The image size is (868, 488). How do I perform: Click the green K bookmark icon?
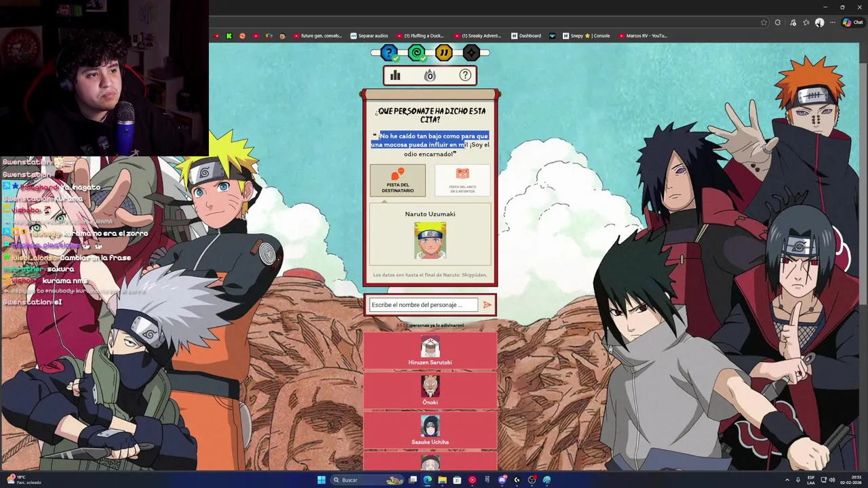point(229,36)
